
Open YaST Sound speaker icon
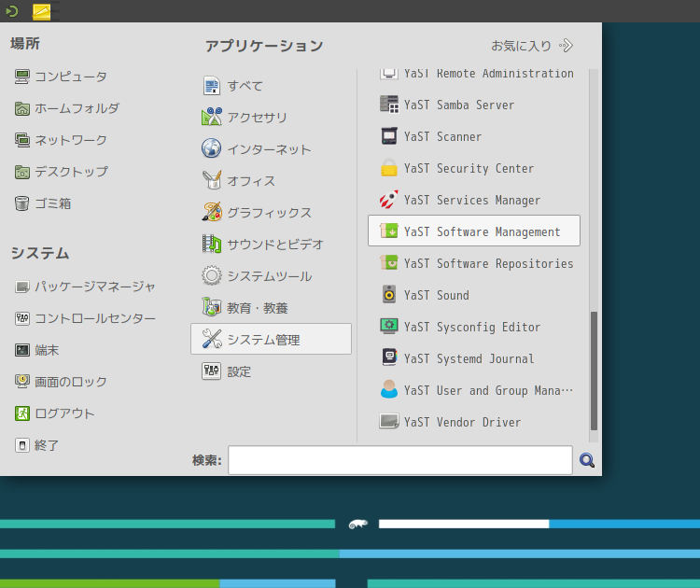coord(389,295)
